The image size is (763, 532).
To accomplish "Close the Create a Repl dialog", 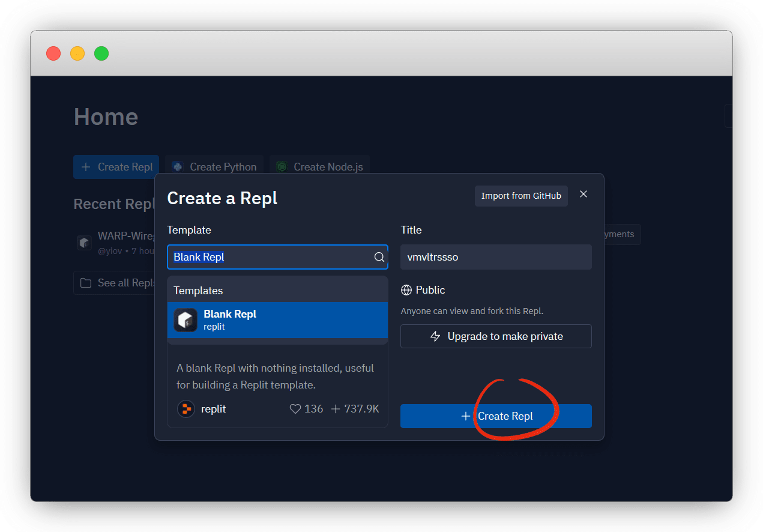I will tap(584, 194).
